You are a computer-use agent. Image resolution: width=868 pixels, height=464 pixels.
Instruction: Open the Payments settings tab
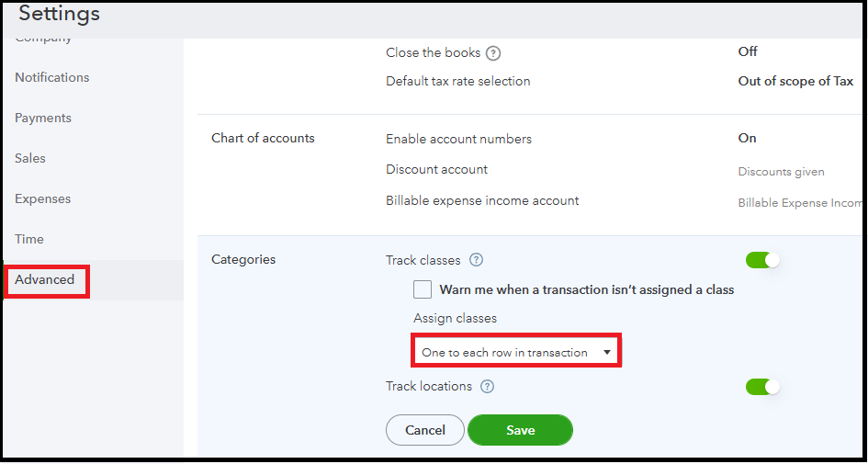(x=43, y=118)
